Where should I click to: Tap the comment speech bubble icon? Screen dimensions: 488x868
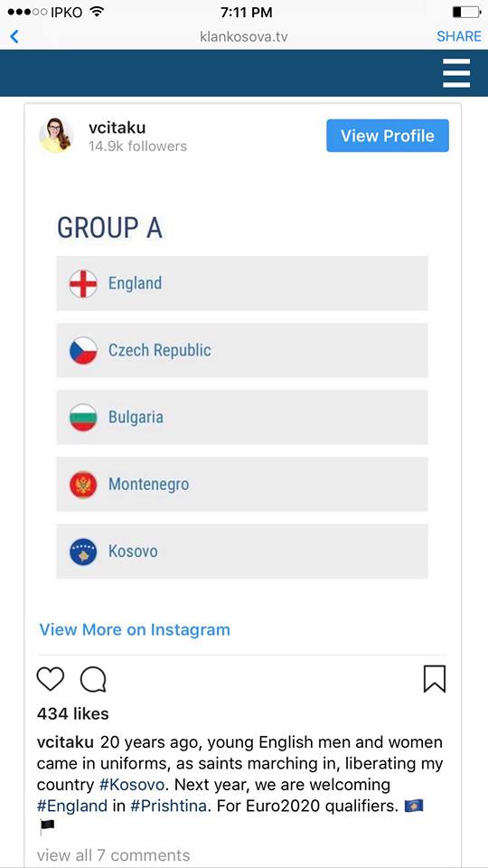(x=93, y=679)
